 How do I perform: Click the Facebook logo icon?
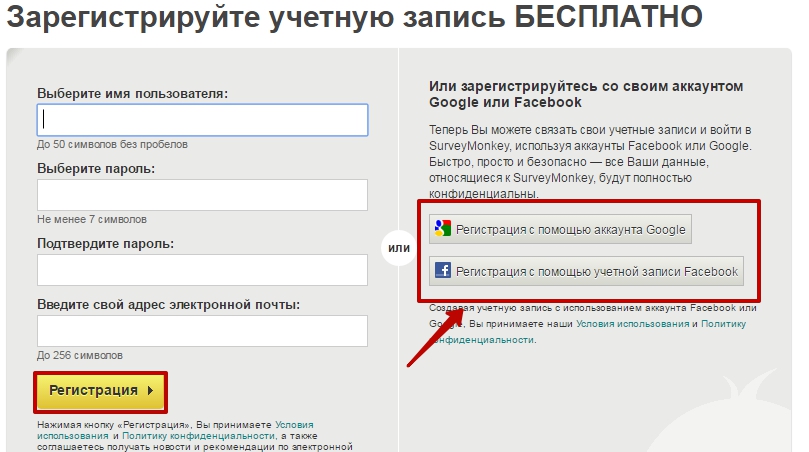coord(443,271)
